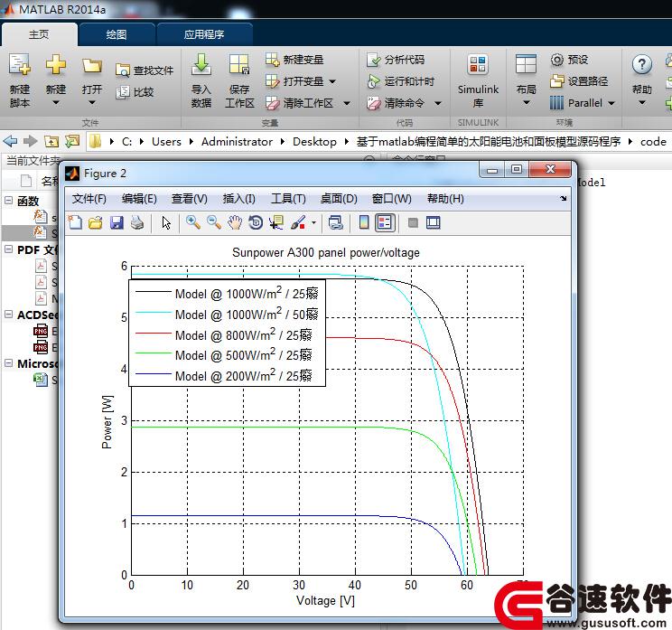Click the Link Plot icon
The width and height of the screenshot is (672, 630).
[336, 222]
